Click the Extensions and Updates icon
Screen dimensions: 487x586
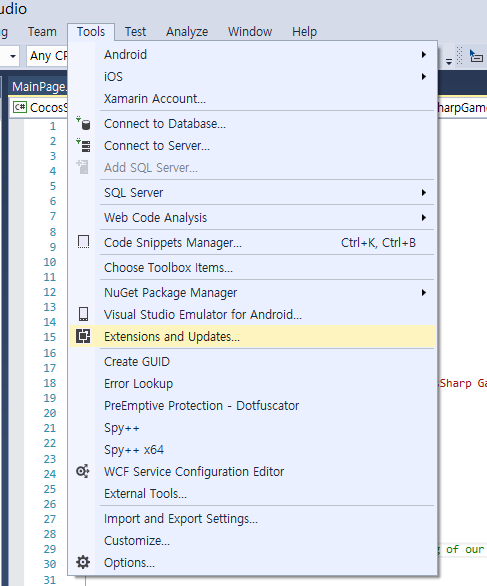83,336
